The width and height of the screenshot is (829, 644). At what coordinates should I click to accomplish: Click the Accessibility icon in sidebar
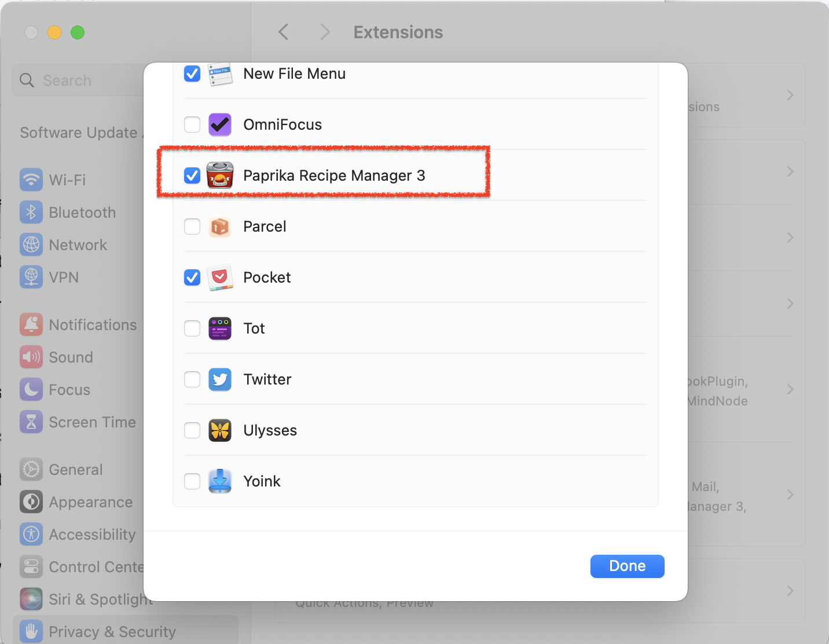click(31, 535)
